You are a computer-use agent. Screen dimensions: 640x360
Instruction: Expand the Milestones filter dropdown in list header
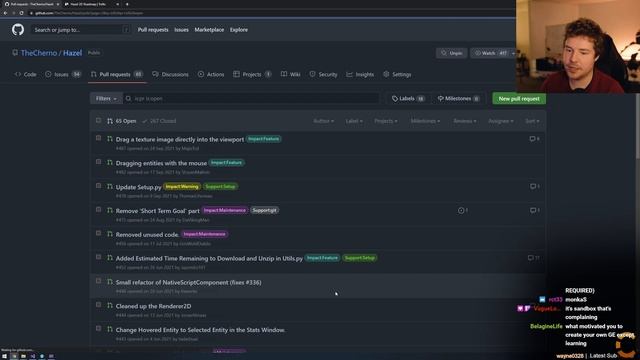coord(425,121)
